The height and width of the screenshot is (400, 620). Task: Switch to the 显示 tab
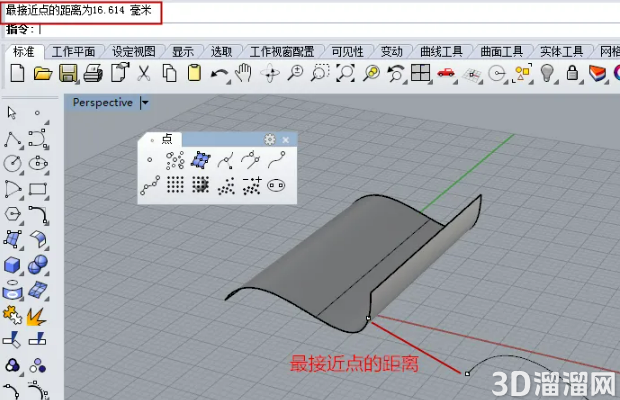click(183, 52)
